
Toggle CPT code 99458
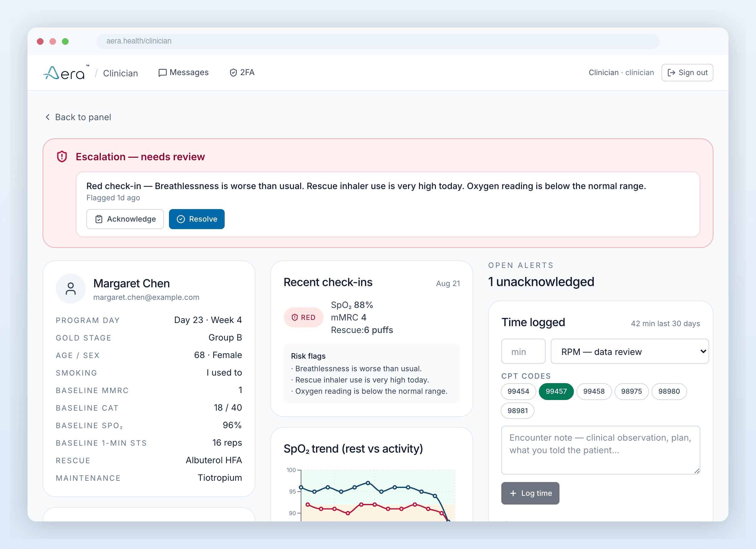(x=594, y=391)
